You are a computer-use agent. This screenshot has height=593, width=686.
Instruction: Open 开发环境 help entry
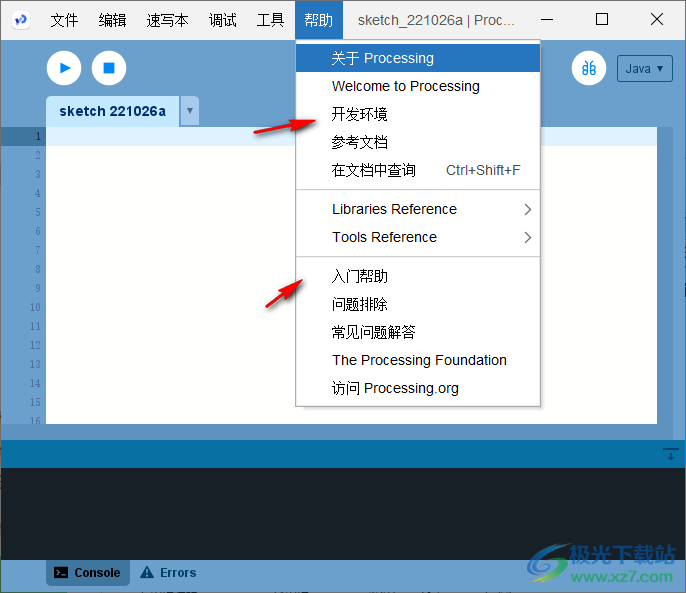tap(418, 114)
